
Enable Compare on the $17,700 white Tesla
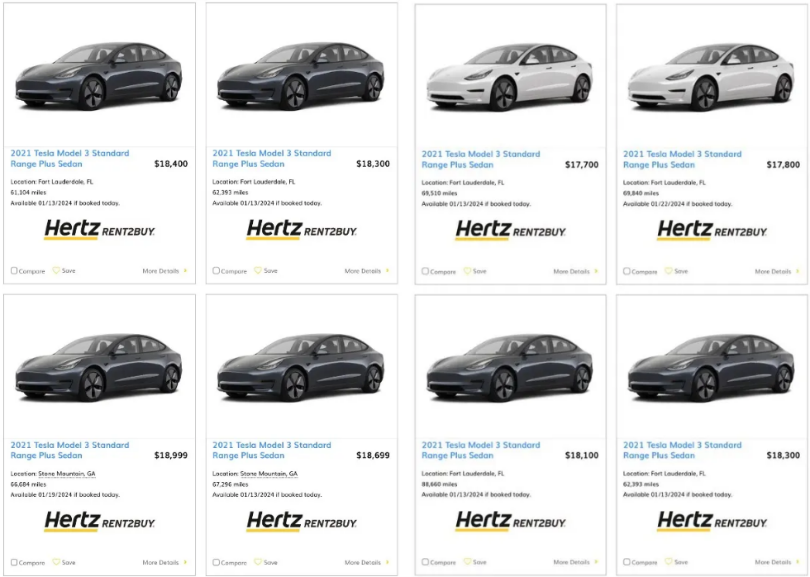(x=425, y=271)
